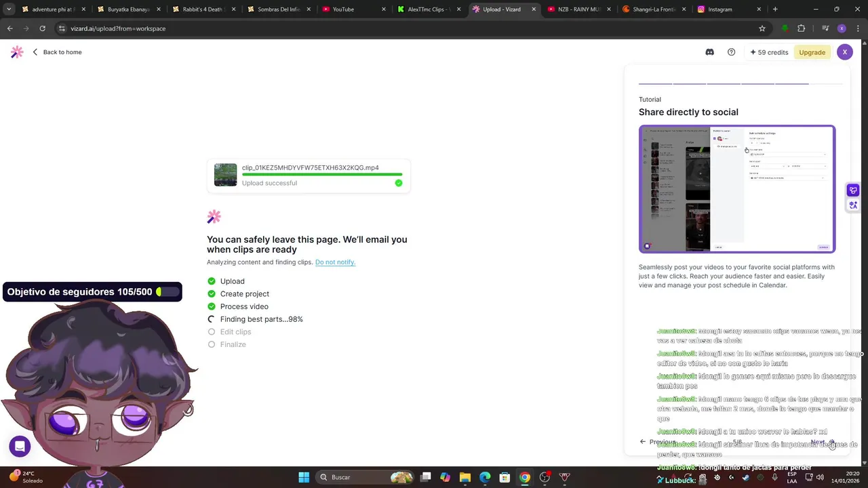Click the clip_01KEZ5MHDYVFW75ETXH63X2KQG.mp4 filename

[x=311, y=167]
